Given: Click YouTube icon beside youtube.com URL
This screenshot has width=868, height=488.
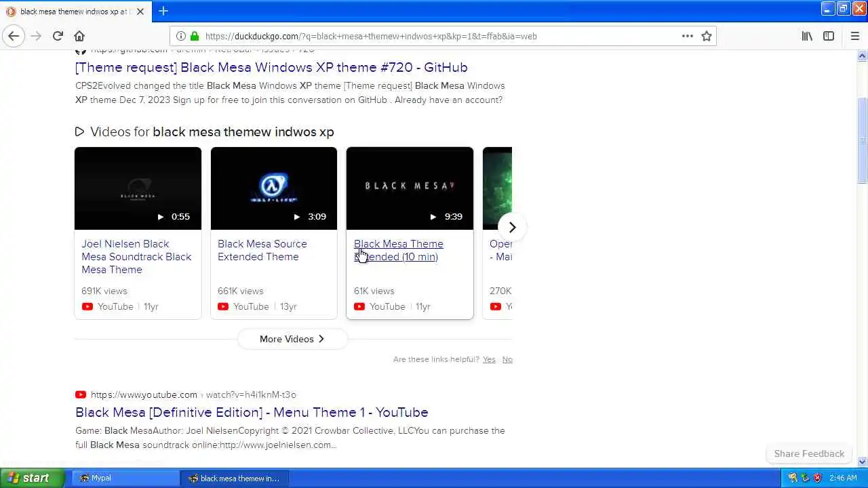Looking at the screenshot, I should (81, 394).
